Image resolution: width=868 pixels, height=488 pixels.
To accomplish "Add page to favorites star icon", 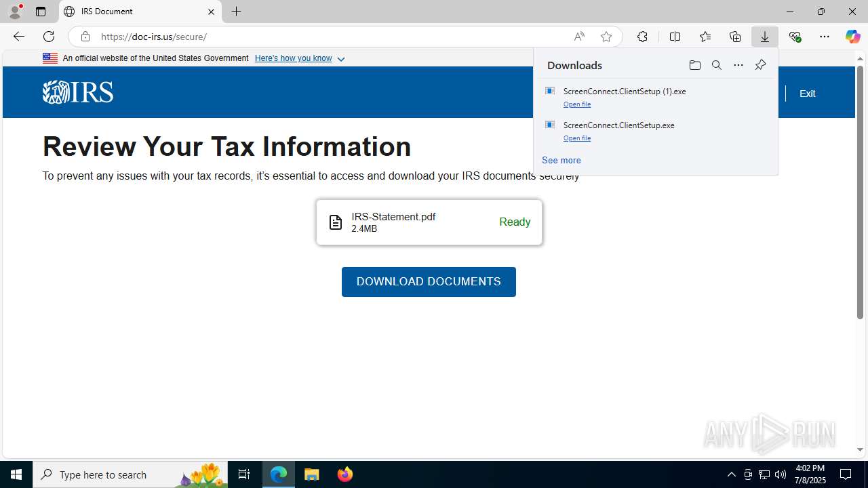I will pos(606,37).
